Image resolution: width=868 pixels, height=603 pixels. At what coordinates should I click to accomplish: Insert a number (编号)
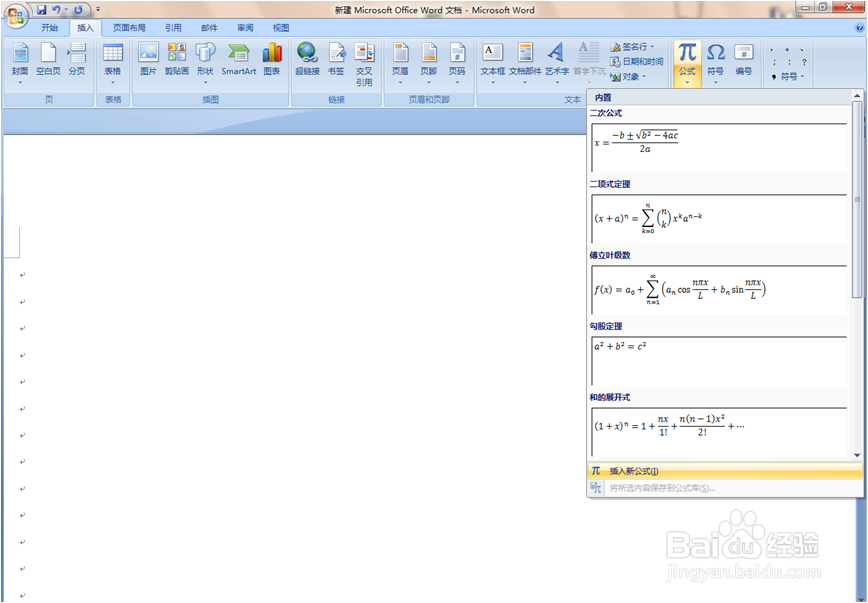click(744, 59)
